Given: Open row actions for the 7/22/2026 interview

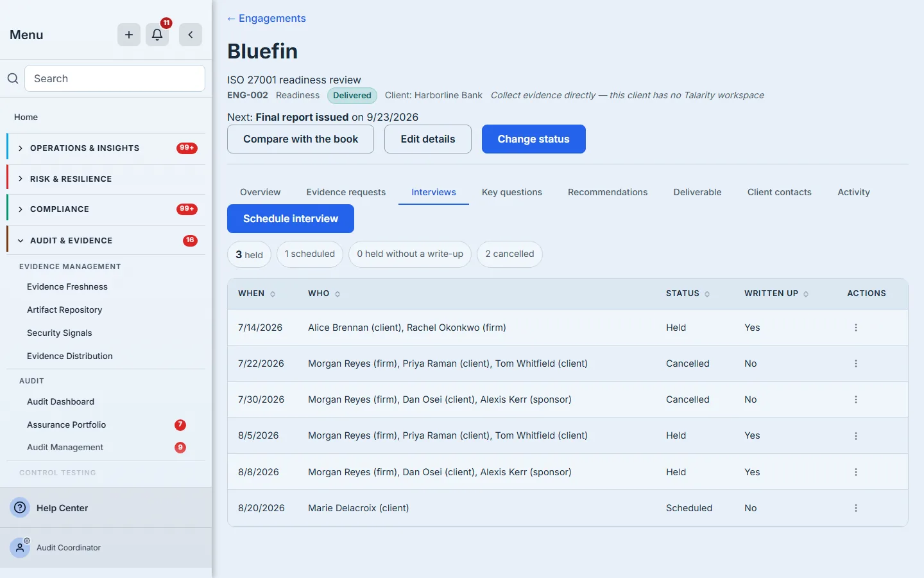Looking at the screenshot, I should pos(856,363).
